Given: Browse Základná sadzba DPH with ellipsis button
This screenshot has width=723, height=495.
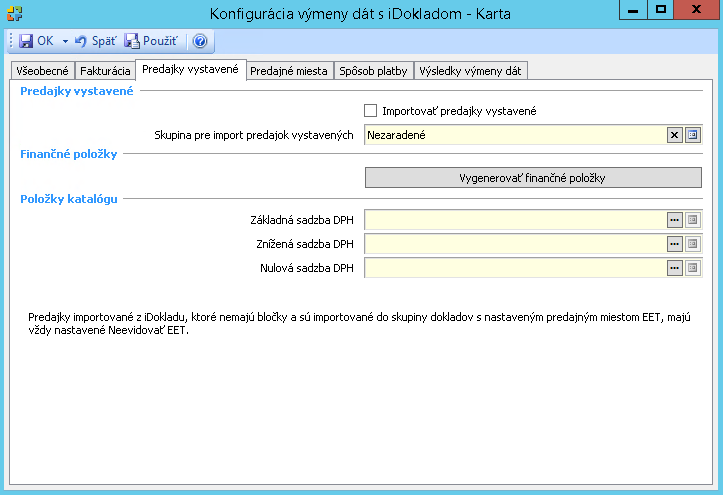Looking at the screenshot, I should tap(674, 220).
